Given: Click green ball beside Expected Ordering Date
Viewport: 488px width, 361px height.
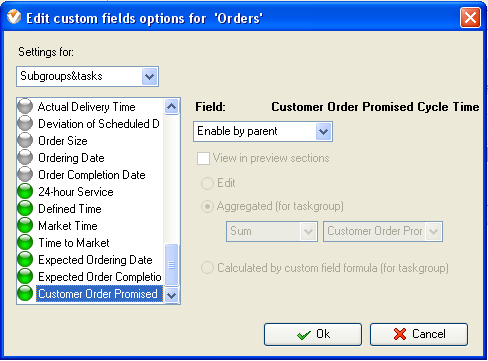Looking at the screenshot, I should coord(25,260).
